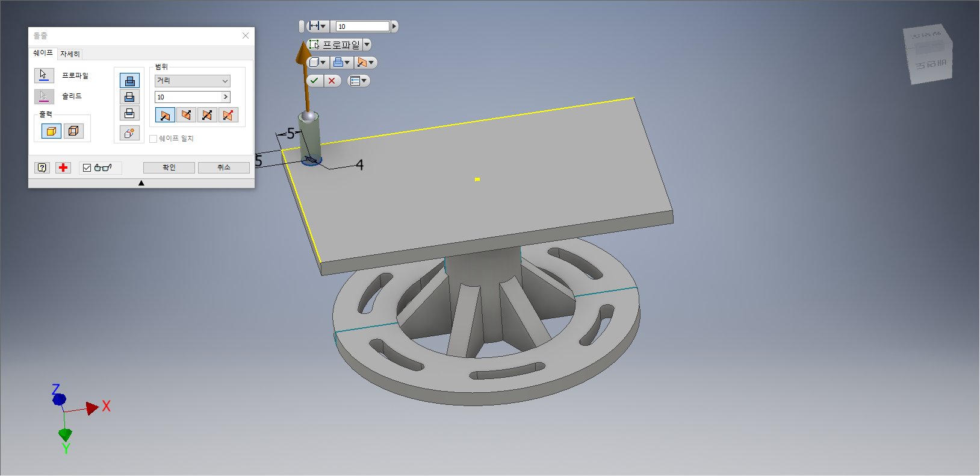Open the dropdown arrow next to mini-toolbar 프로파일
Viewport: 980px width, 476px height.
(x=367, y=45)
